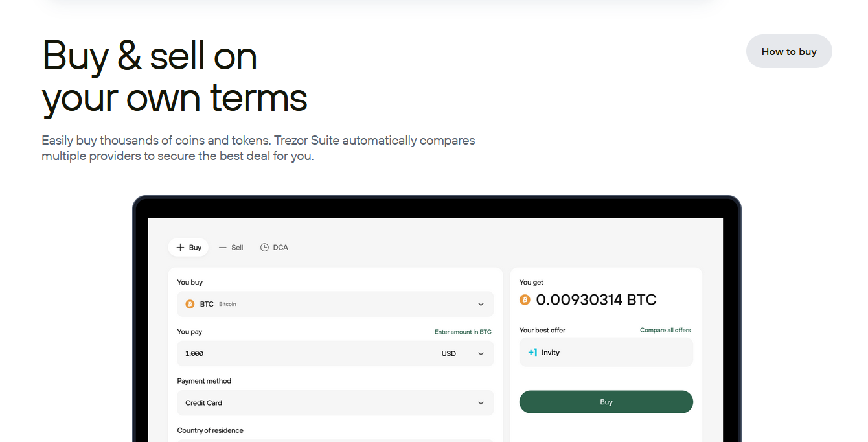Click the orange Bitcoin icon beside BTC Bitcoin
The height and width of the screenshot is (442, 868).
point(190,304)
